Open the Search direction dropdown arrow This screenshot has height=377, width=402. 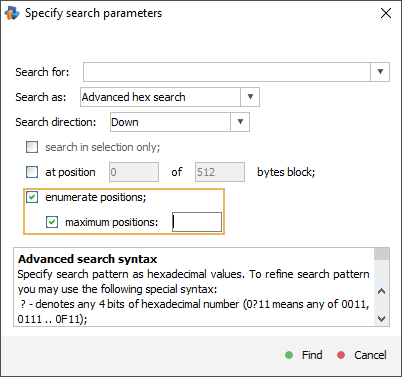(240, 122)
